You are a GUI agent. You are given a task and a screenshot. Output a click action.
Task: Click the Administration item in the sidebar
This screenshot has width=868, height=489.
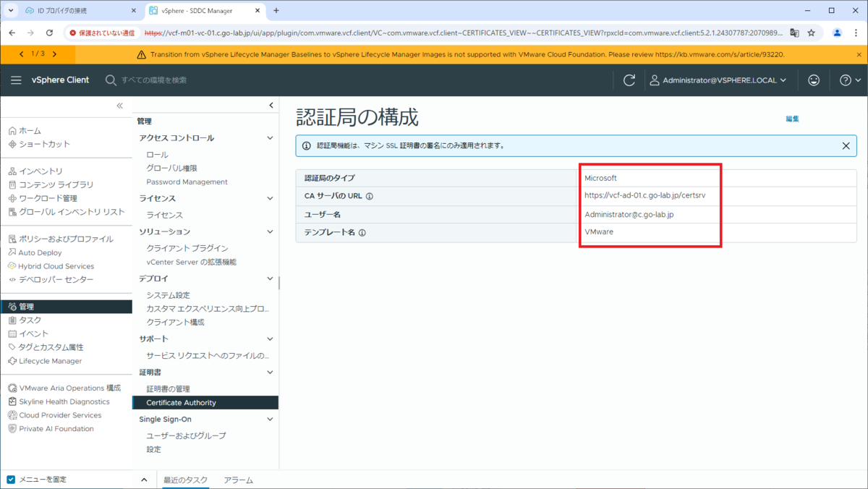point(67,307)
